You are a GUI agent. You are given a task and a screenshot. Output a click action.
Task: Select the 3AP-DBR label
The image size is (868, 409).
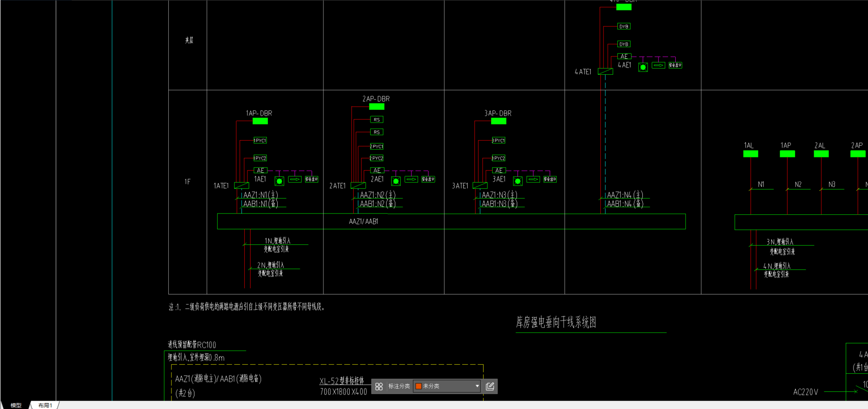pyautogui.click(x=498, y=113)
